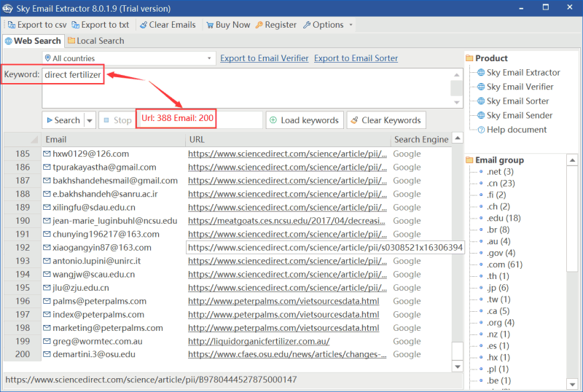Screen dimensions: 583x392
Task: Start the search with the Search button
Action: click(63, 120)
